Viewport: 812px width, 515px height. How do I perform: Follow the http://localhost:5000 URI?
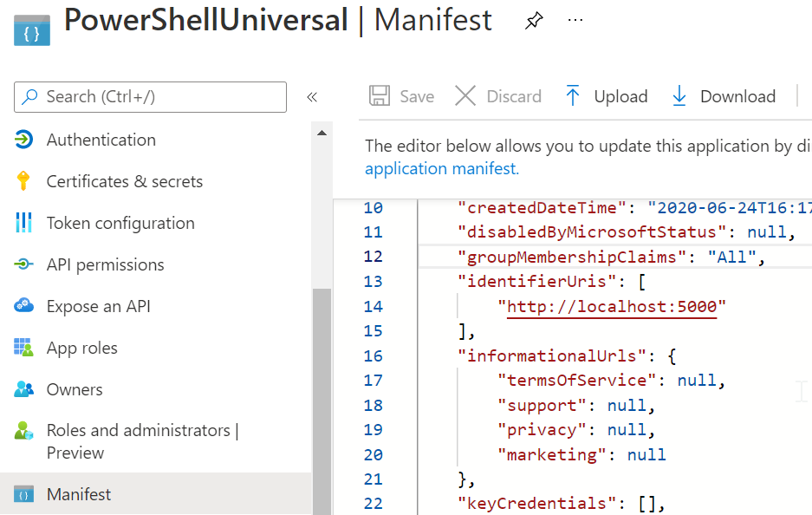612,307
